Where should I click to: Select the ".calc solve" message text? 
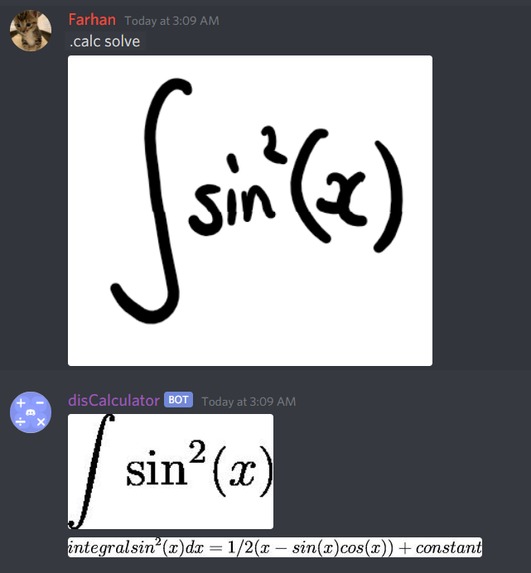coord(105,41)
